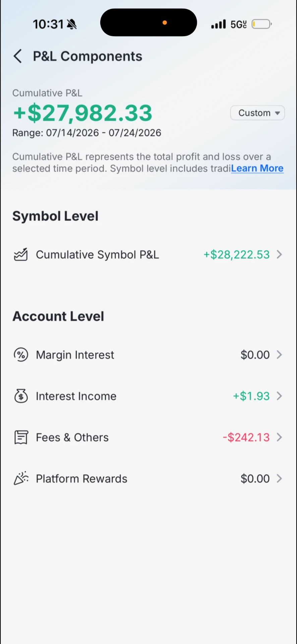The image size is (297, 644).
Task: Tap the +$28,222.53 symbol P&L value
Action: pos(237,255)
